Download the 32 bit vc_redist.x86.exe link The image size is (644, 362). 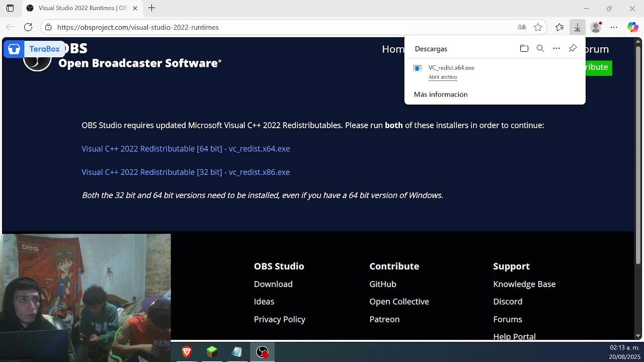(x=186, y=172)
